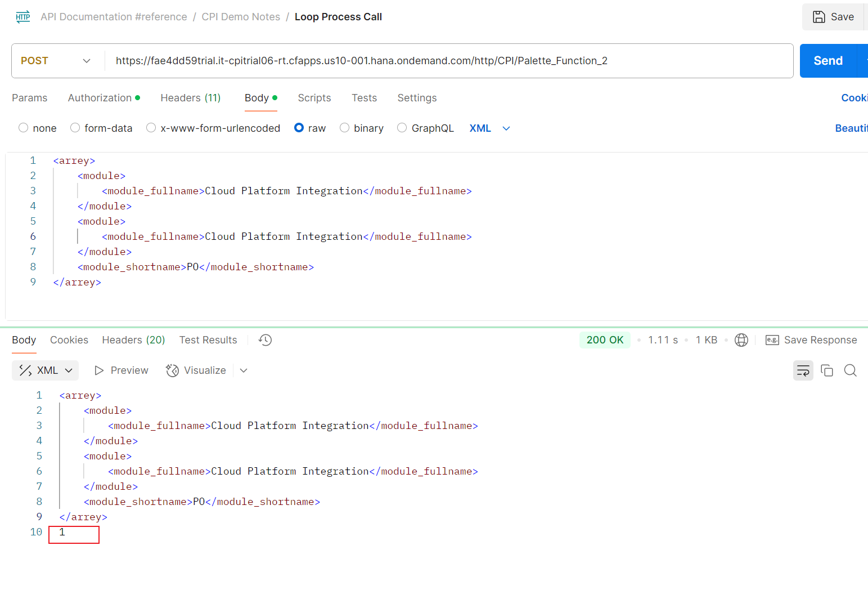Click the Preview play triangle icon
The width and height of the screenshot is (868, 590).
99,370
